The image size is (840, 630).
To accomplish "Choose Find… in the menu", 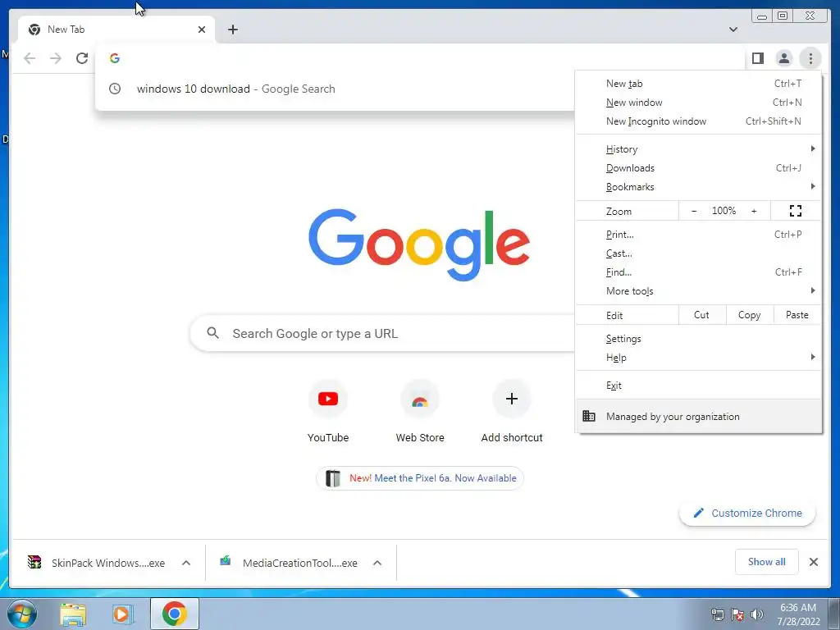I will (699, 272).
